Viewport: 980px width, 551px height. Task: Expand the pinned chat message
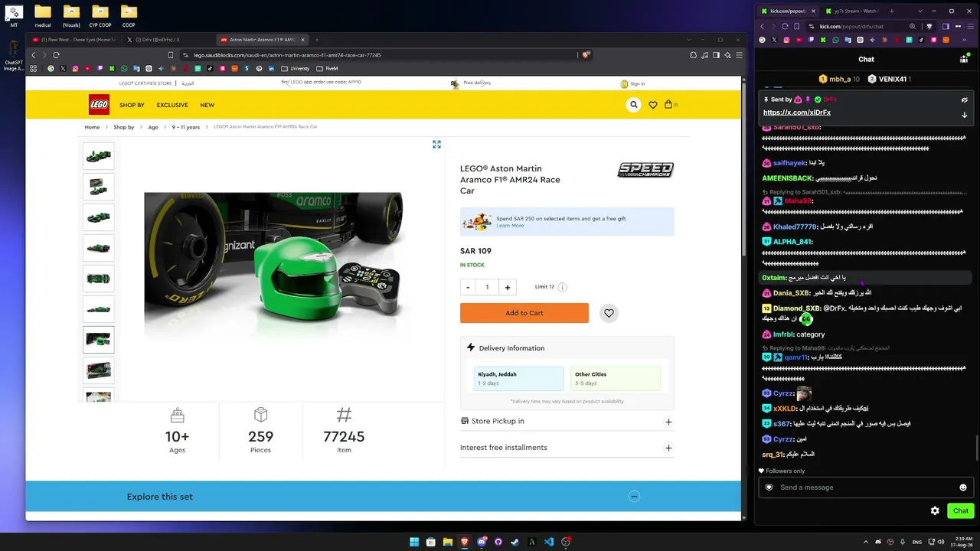pyautogui.click(x=964, y=115)
